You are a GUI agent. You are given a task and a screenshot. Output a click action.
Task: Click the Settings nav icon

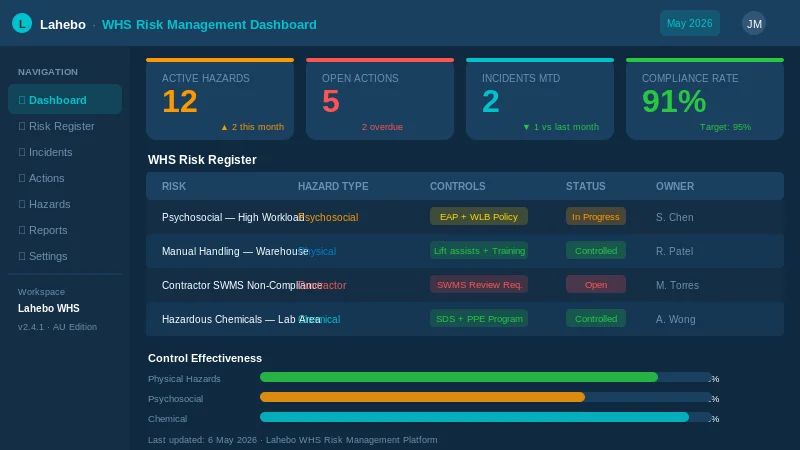tap(21, 256)
